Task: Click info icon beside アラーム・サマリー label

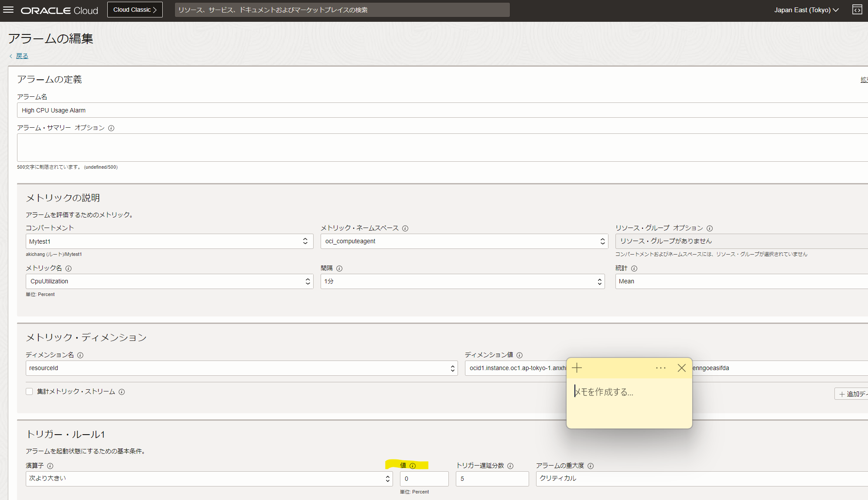Action: (x=111, y=128)
